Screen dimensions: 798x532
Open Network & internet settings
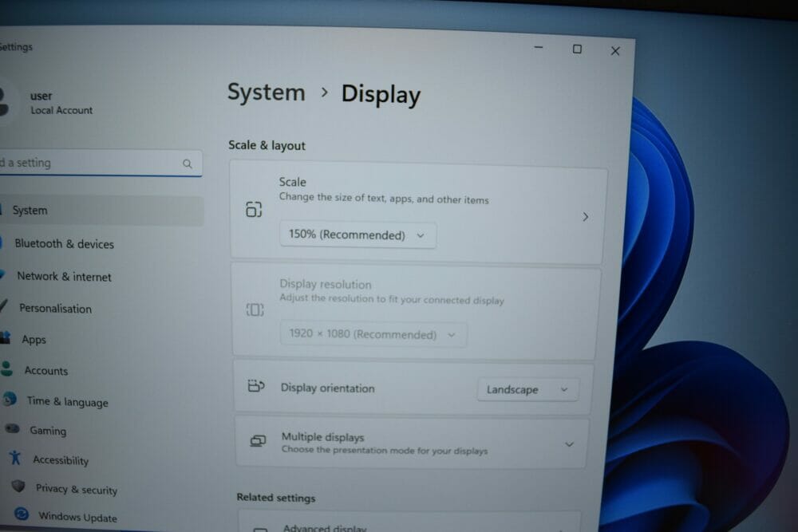pyautogui.click(x=64, y=277)
